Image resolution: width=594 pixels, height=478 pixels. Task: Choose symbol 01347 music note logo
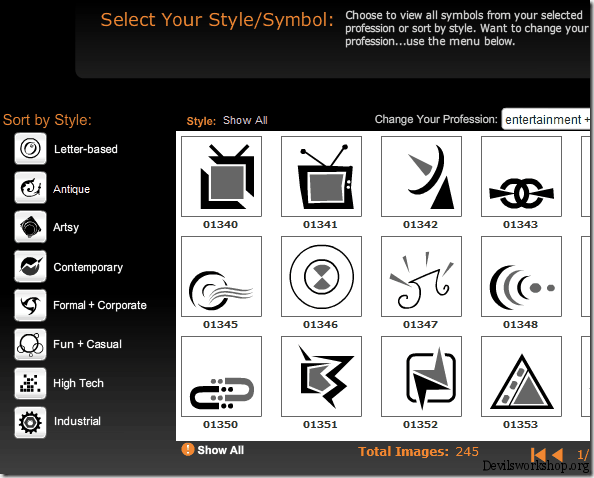click(421, 276)
